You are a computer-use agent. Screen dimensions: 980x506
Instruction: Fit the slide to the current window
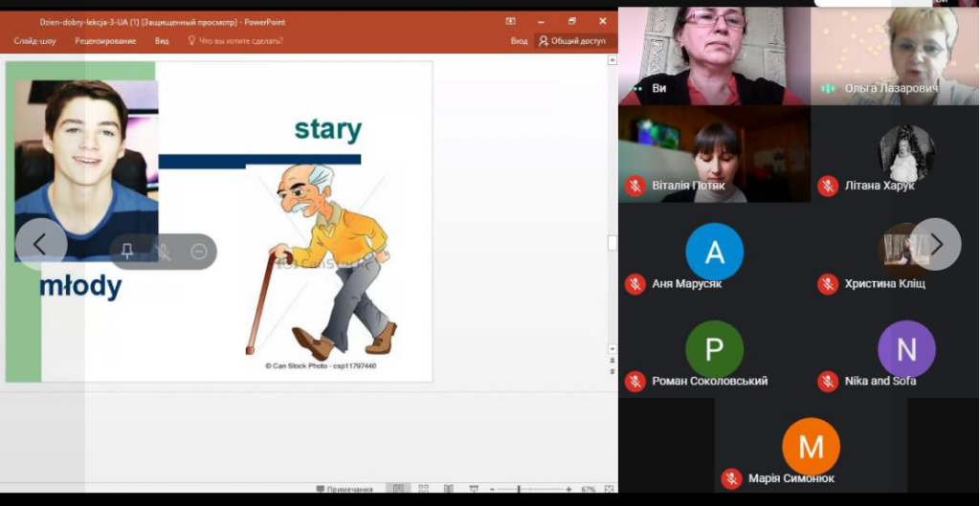click(609, 490)
